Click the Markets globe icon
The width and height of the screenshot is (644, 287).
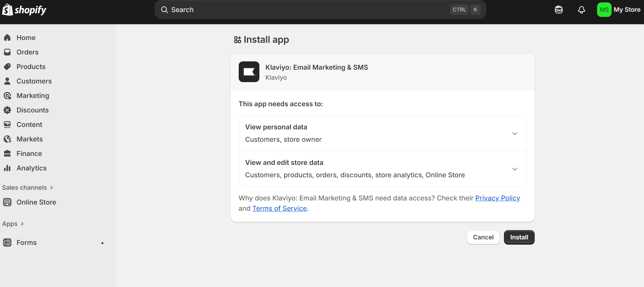point(7,139)
